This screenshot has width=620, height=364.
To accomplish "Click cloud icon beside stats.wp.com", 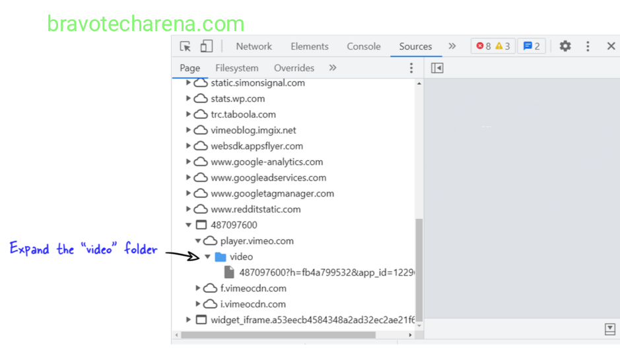I will coord(201,98).
